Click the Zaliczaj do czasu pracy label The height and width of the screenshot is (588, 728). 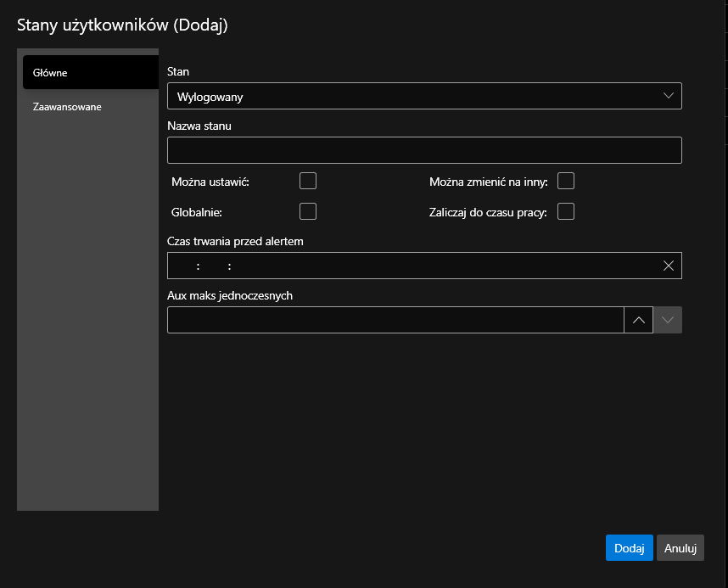(x=488, y=212)
